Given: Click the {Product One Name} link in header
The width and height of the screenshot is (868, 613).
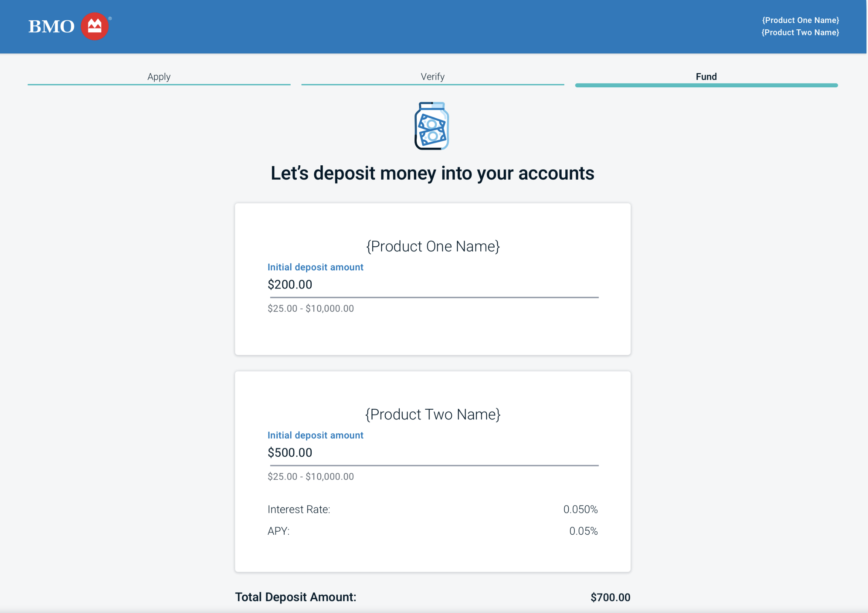Looking at the screenshot, I should coord(801,20).
